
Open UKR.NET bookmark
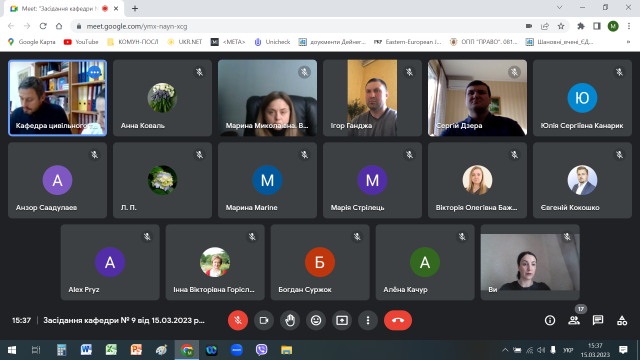tap(184, 42)
